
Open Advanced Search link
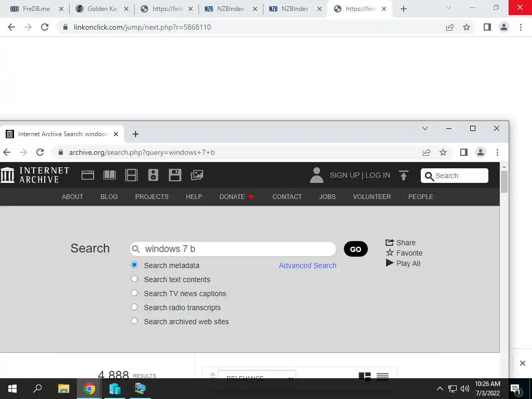tap(308, 265)
